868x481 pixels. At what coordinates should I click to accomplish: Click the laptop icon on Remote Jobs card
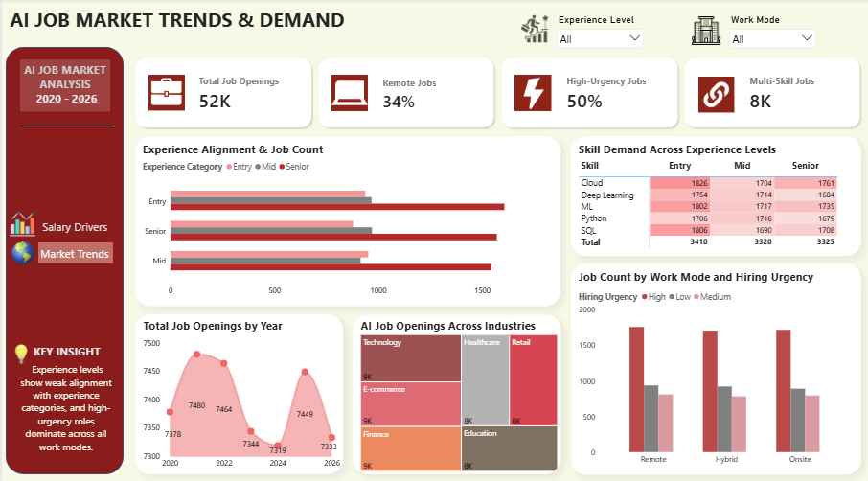(x=350, y=93)
